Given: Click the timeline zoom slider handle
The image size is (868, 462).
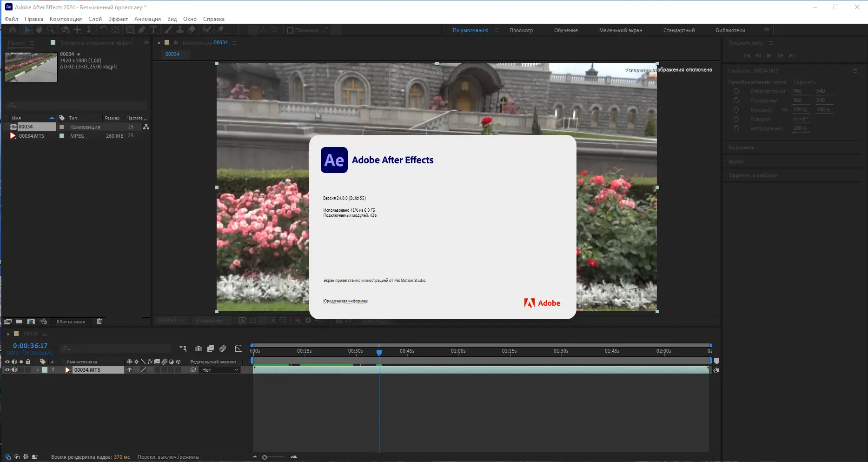Looking at the screenshot, I should (265, 457).
